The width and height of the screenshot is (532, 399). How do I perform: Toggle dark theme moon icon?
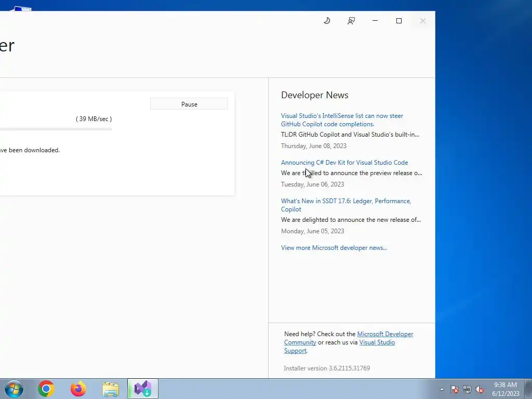327,21
